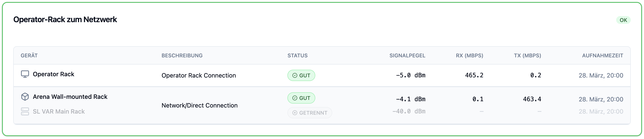The width and height of the screenshot is (644, 139).
Task: Sort by the SIGNALPEGEL column header
Action: point(407,55)
